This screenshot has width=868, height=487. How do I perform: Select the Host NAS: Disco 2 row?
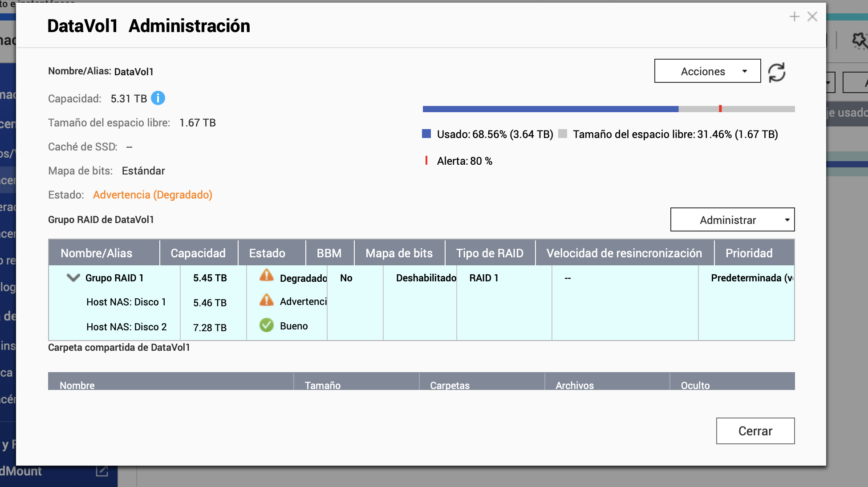126,327
